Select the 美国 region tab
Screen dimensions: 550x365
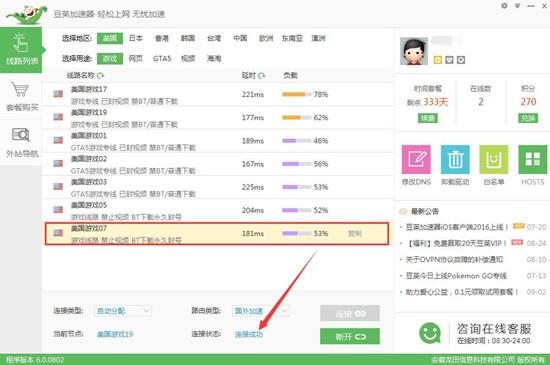coord(110,38)
